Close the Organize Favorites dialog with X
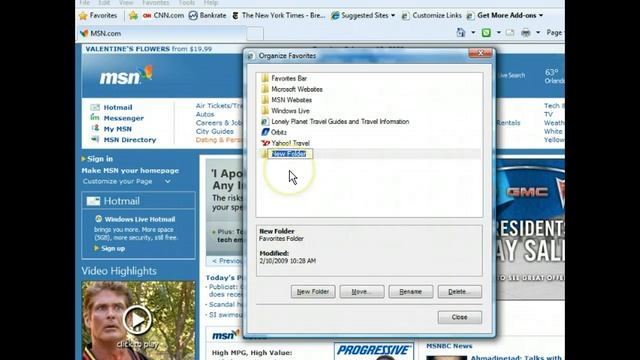The width and height of the screenshot is (640, 360). [x=480, y=53]
